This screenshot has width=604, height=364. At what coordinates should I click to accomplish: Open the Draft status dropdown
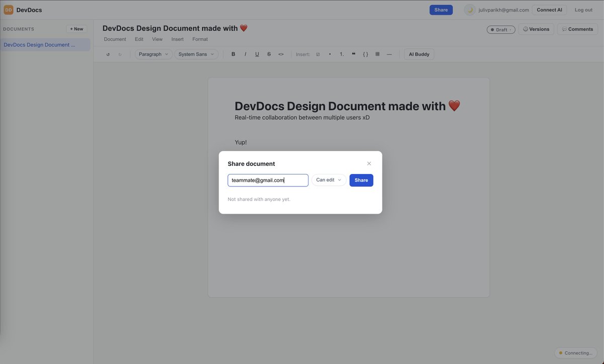click(x=501, y=30)
